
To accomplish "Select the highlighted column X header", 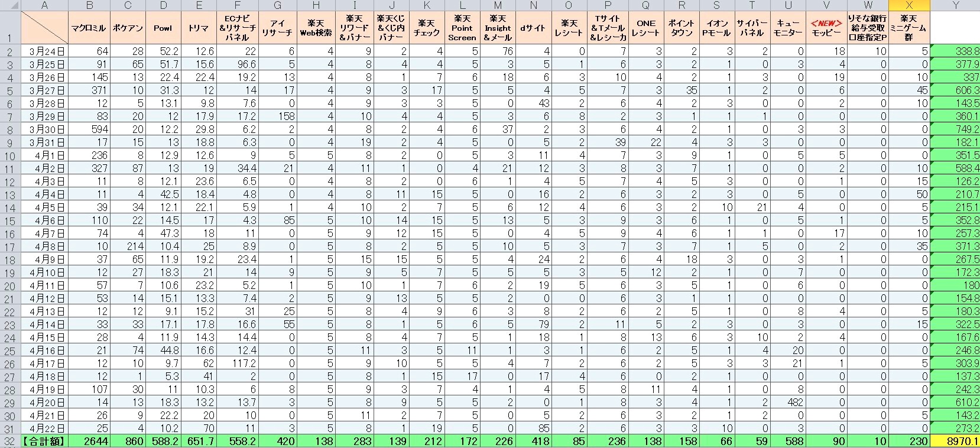I will [909, 5].
